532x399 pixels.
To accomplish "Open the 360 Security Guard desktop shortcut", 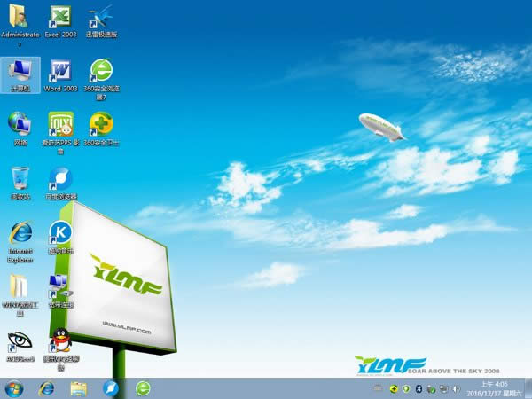I will (x=101, y=129).
